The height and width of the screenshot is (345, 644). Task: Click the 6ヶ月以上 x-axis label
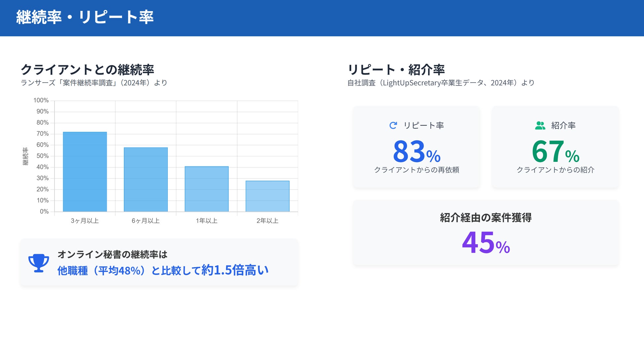coord(146,221)
